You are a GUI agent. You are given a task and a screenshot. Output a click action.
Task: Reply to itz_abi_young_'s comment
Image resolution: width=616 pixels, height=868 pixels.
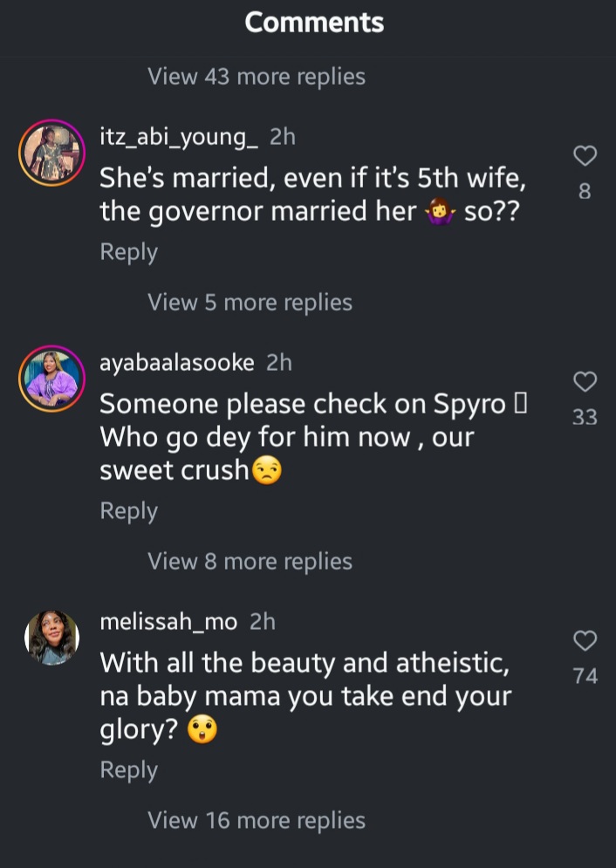[128, 252]
